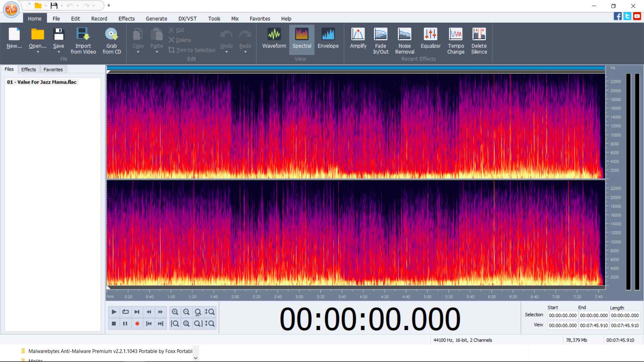Click the zoom in magnifier icon
The width and height of the screenshot is (644, 362).
point(175,312)
